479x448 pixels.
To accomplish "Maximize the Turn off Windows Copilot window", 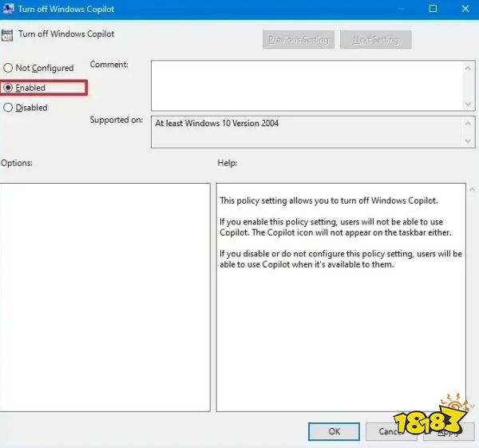I will coord(433,9).
